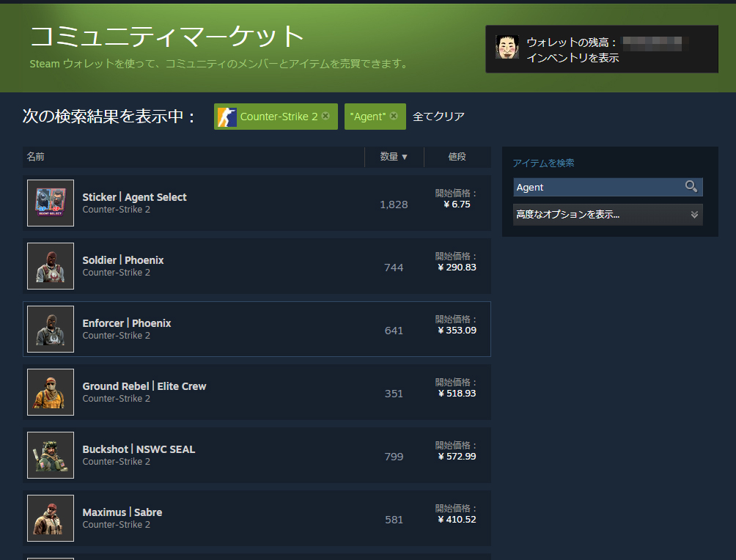Viewport: 736px width, 560px height.
Task: Open Buckshot NSWC SEAL thumbnail
Action: pos(51,455)
